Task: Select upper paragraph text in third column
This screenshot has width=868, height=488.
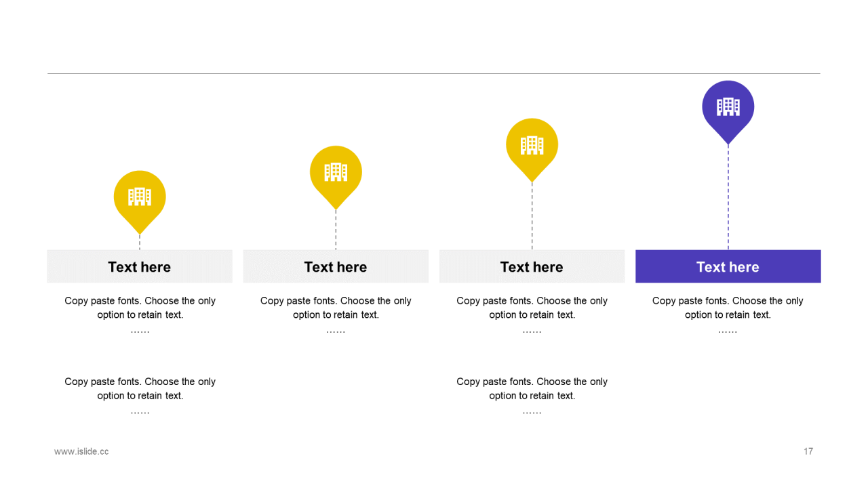Action: (532, 316)
